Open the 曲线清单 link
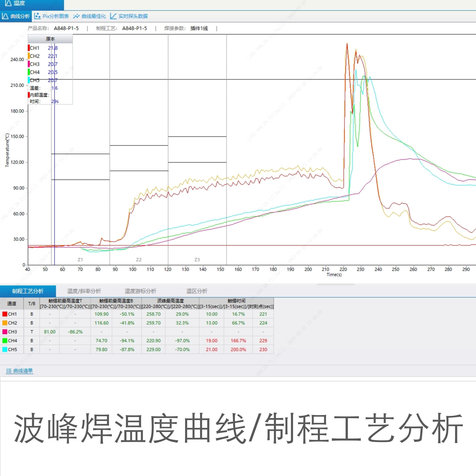The image size is (476, 476). (x=23, y=371)
